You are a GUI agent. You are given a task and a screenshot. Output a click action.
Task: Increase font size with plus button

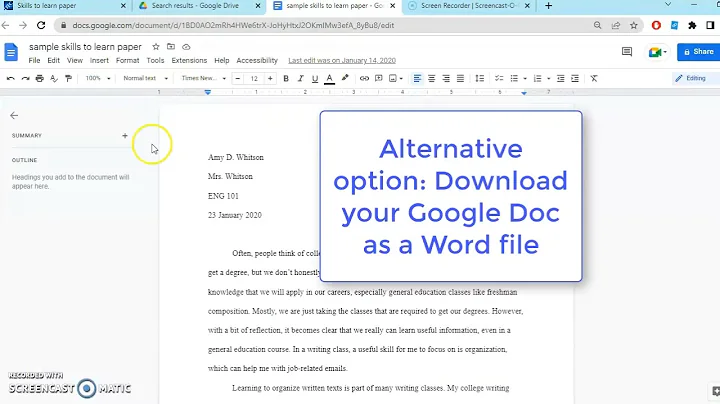point(270,79)
